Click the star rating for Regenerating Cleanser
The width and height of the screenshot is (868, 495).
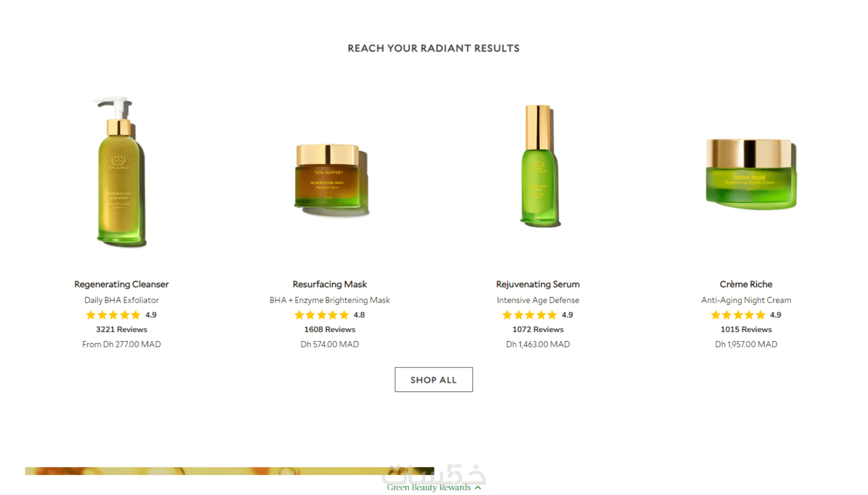(122, 315)
